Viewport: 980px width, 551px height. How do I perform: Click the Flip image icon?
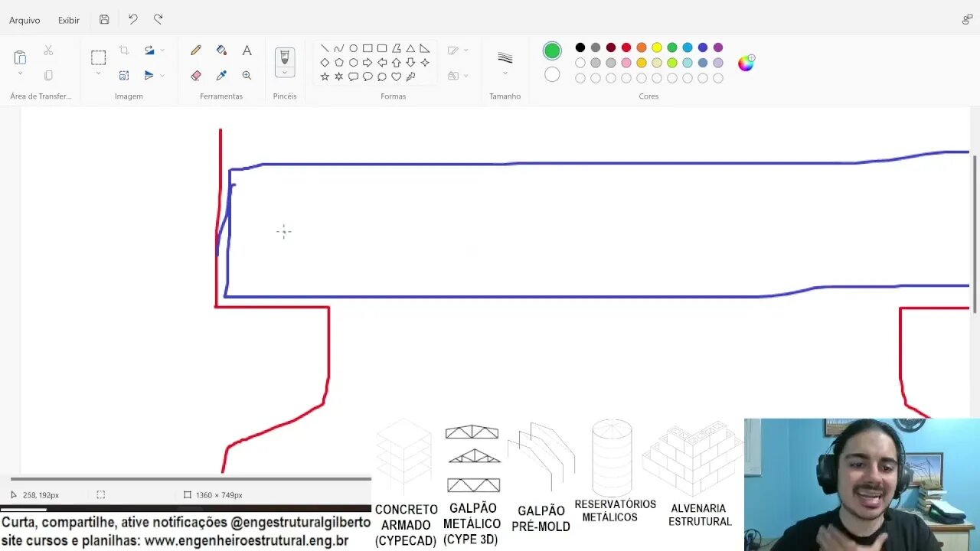(x=149, y=75)
